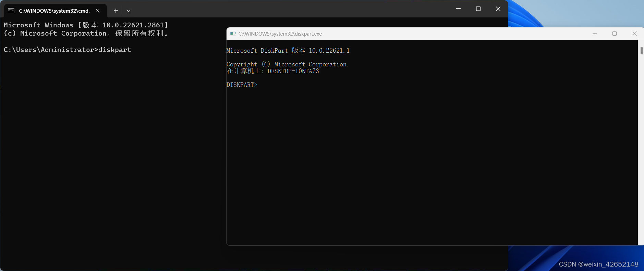
Task: Click the 'Copyright (C) Microsoft Corporation.' line in diskpart
Action: point(288,64)
